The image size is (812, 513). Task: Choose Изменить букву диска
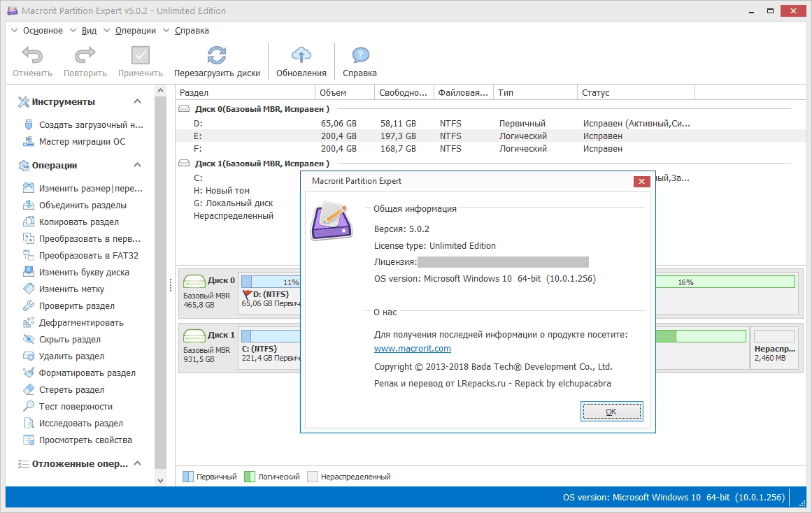pos(77,273)
